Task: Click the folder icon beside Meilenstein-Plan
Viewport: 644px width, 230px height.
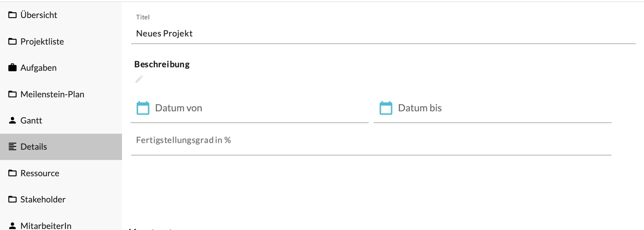Action: coord(13,94)
